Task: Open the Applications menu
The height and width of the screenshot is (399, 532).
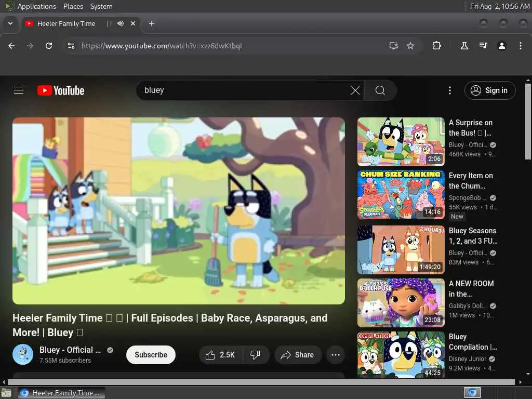Action: click(x=37, y=6)
